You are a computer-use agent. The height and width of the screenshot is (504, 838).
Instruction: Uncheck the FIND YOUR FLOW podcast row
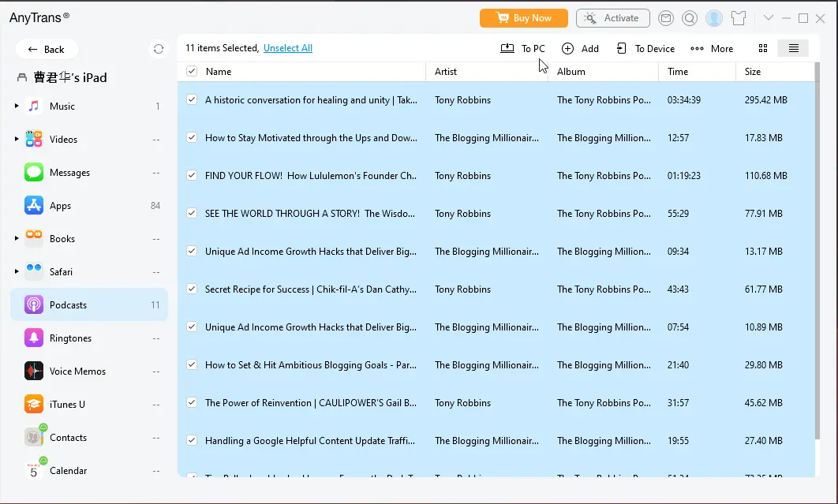192,176
